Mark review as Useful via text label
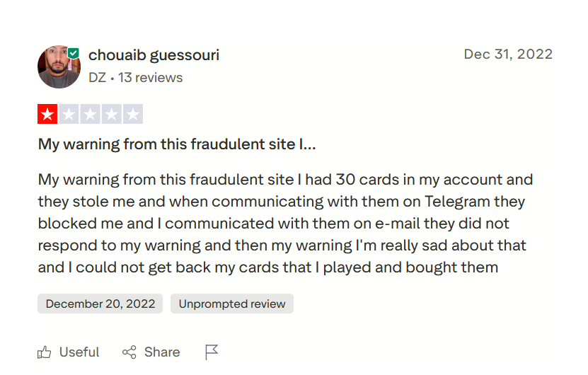588x375 pixels. point(79,352)
